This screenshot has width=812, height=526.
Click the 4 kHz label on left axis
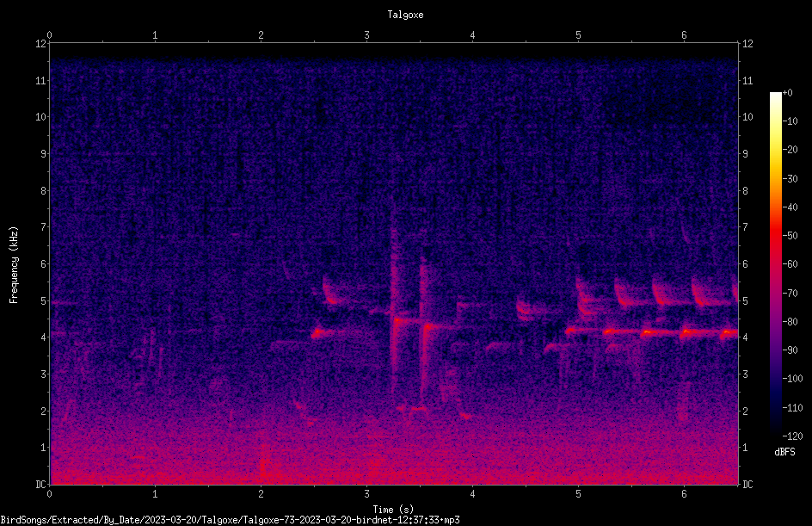click(x=44, y=337)
